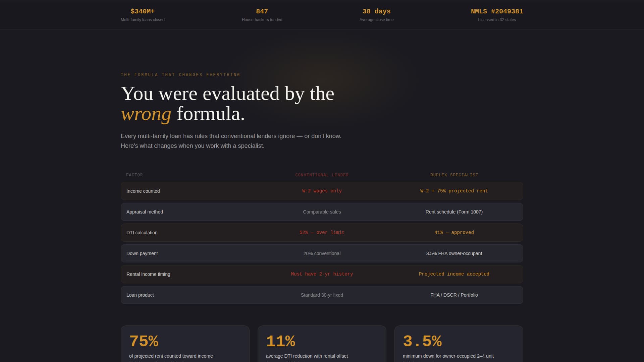Select the DTI calculation row
Screen dimensions: 644x362
(x=322, y=233)
